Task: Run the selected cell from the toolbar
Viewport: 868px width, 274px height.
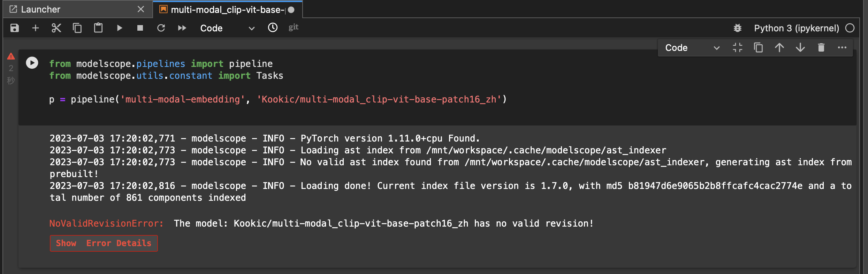Action: (x=120, y=28)
